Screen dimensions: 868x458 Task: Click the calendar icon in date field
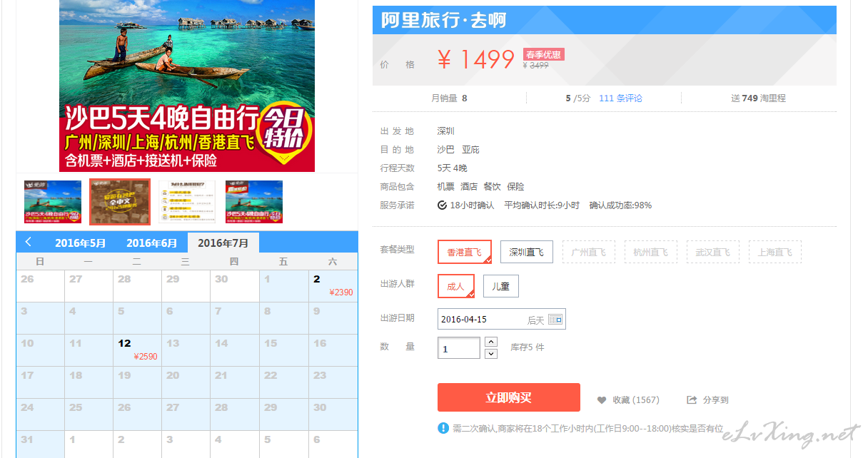coord(555,320)
